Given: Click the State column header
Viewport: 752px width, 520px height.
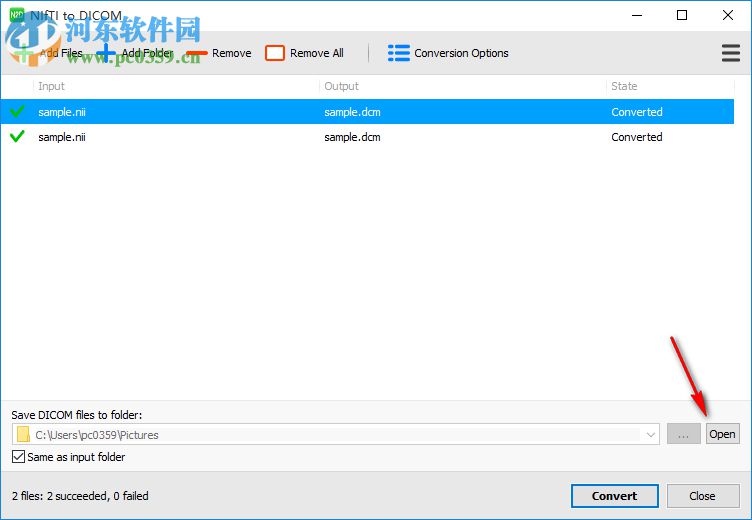Looking at the screenshot, I should pos(624,86).
